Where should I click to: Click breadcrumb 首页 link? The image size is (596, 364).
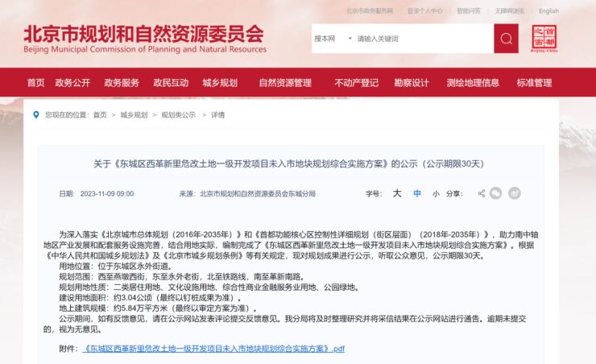click(100, 115)
